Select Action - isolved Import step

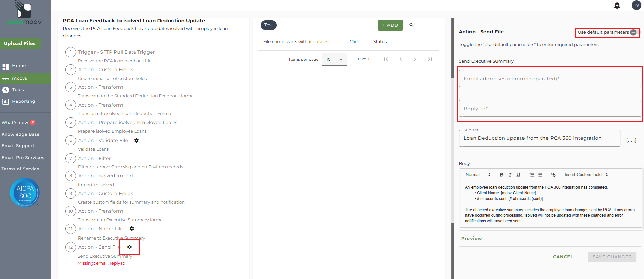tap(106, 176)
